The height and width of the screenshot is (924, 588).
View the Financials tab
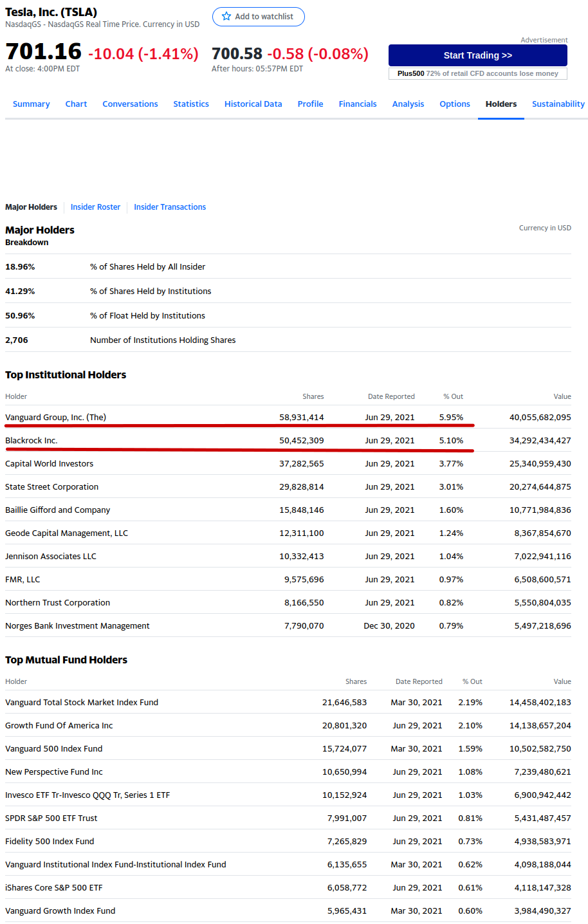click(x=358, y=104)
